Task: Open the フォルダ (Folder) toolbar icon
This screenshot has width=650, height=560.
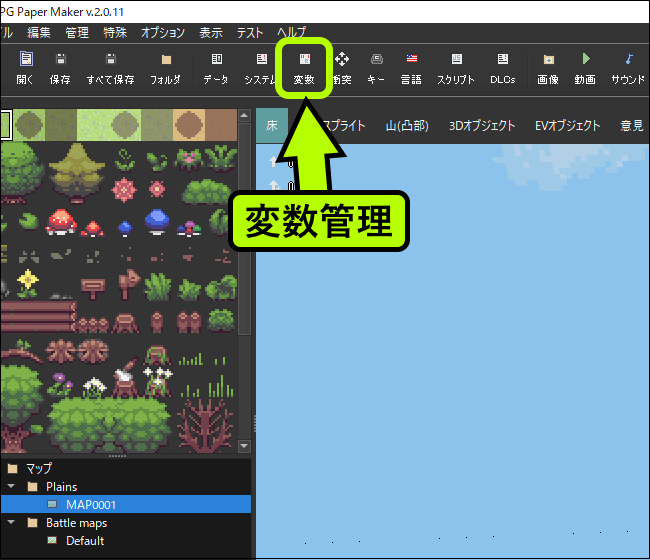Action: [165, 68]
